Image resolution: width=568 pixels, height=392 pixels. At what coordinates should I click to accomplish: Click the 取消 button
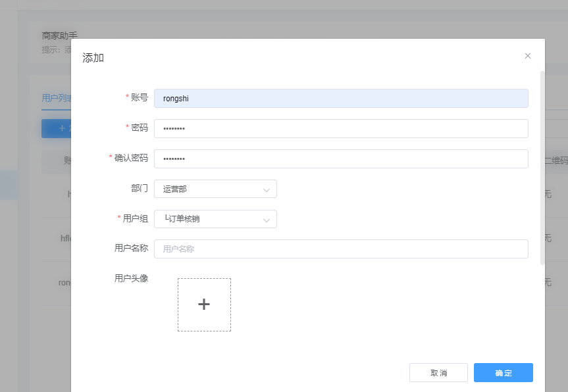pos(438,372)
